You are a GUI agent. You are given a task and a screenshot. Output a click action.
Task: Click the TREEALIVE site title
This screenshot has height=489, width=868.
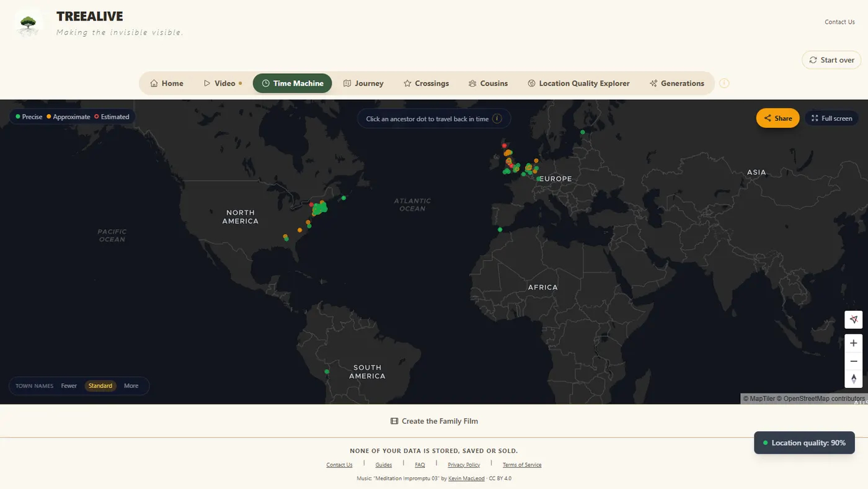(x=89, y=16)
